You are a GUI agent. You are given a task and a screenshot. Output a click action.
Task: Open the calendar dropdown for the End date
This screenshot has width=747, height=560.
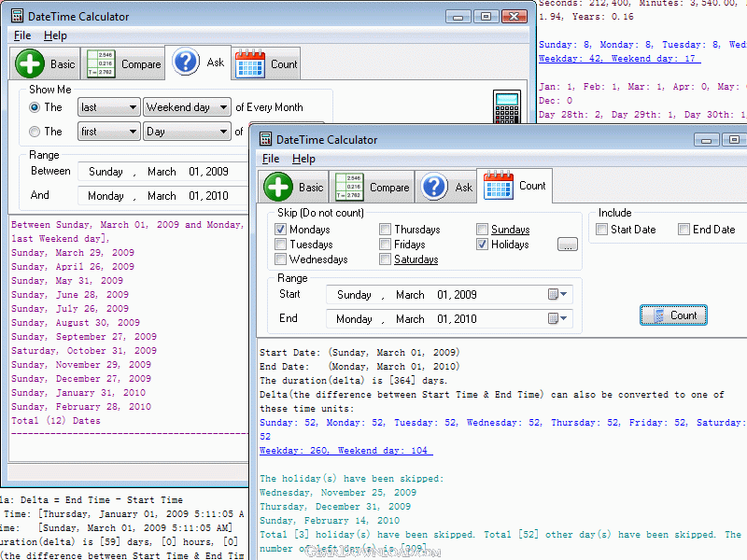click(557, 318)
